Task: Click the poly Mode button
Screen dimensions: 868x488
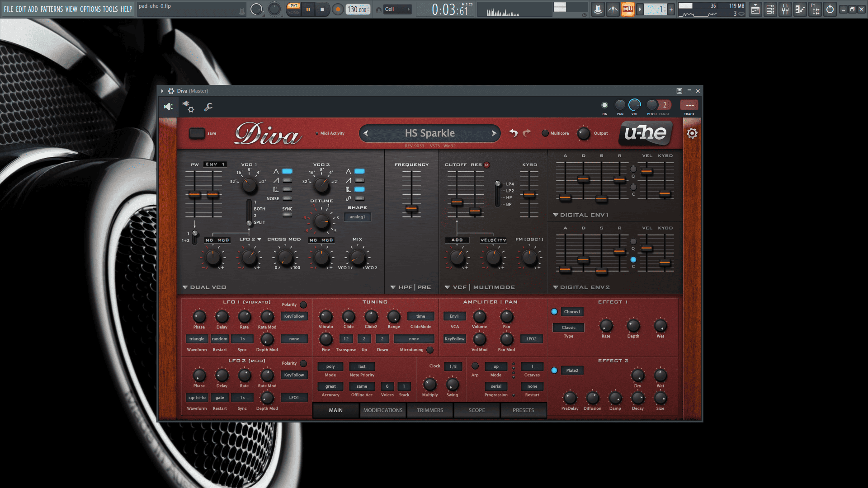Action: [x=330, y=366]
